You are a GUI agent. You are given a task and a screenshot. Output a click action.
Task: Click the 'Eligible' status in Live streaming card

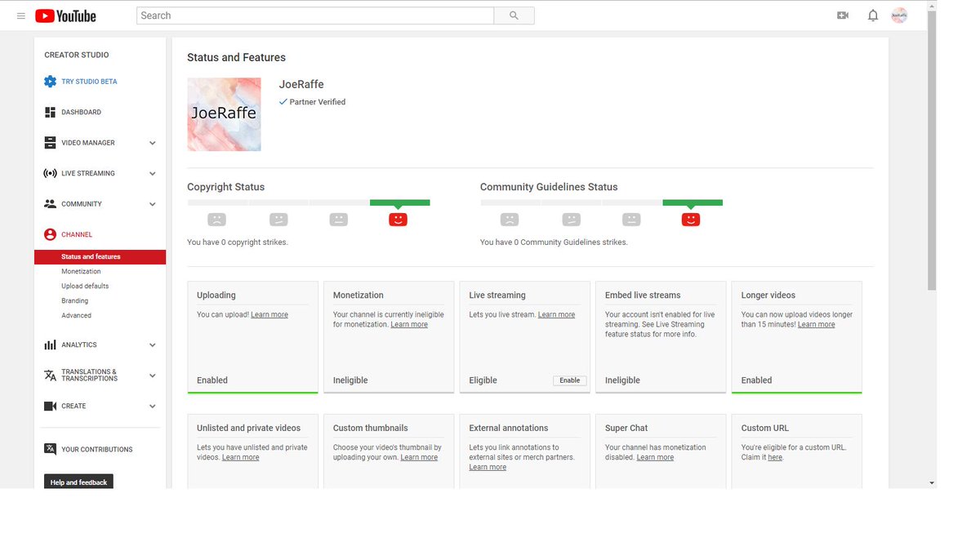[x=483, y=380]
